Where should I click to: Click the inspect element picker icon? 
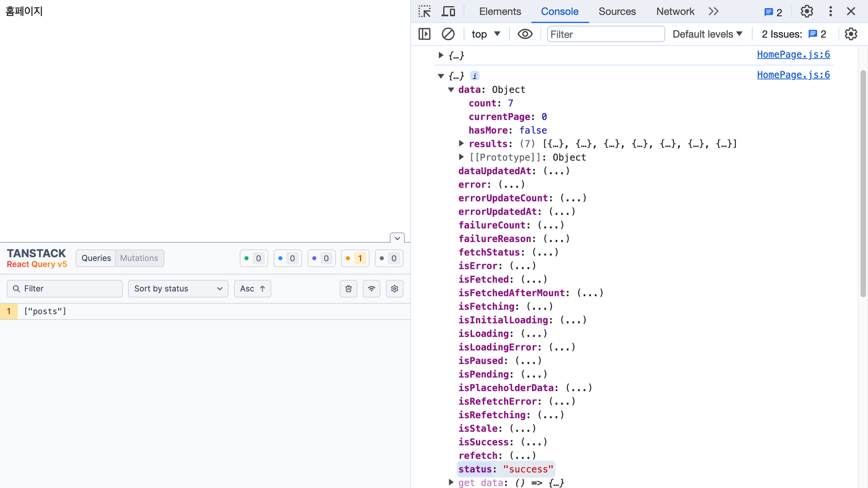[424, 12]
